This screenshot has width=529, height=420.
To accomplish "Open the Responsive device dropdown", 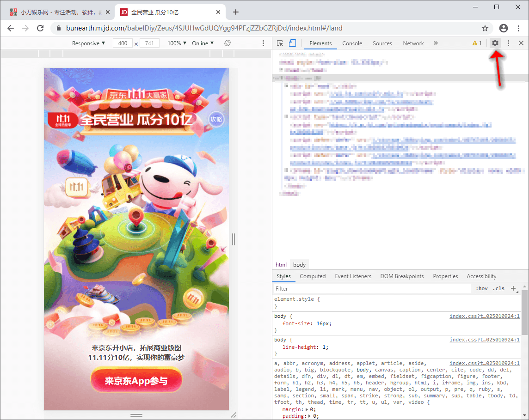I will pyautogui.click(x=88, y=43).
